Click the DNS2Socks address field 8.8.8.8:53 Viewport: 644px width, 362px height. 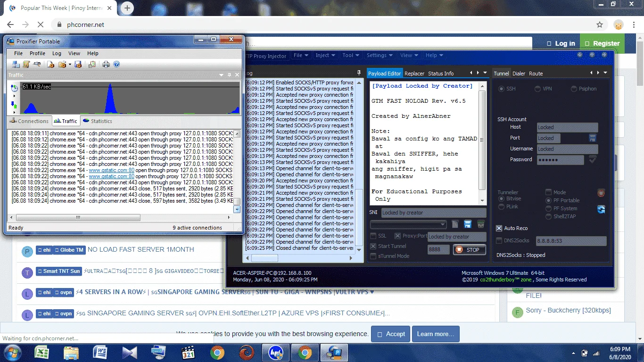click(571, 241)
